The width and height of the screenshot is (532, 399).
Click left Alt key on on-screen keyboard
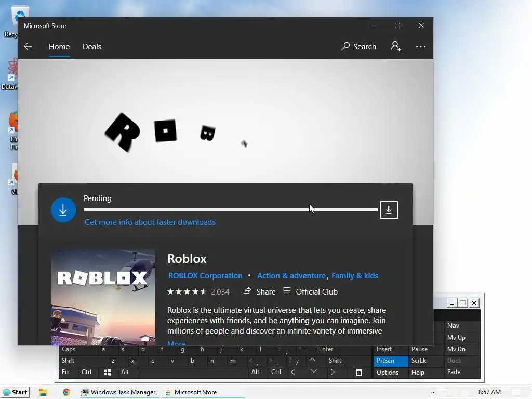point(128,372)
